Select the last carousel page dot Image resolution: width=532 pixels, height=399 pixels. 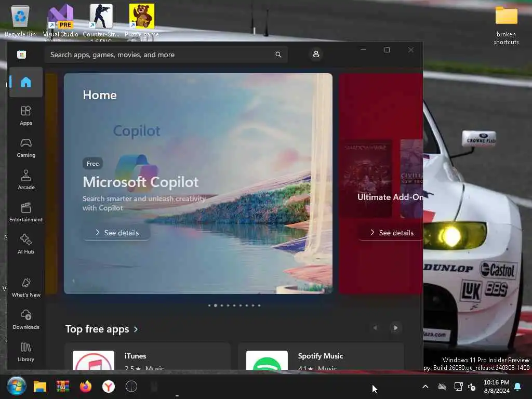click(259, 305)
